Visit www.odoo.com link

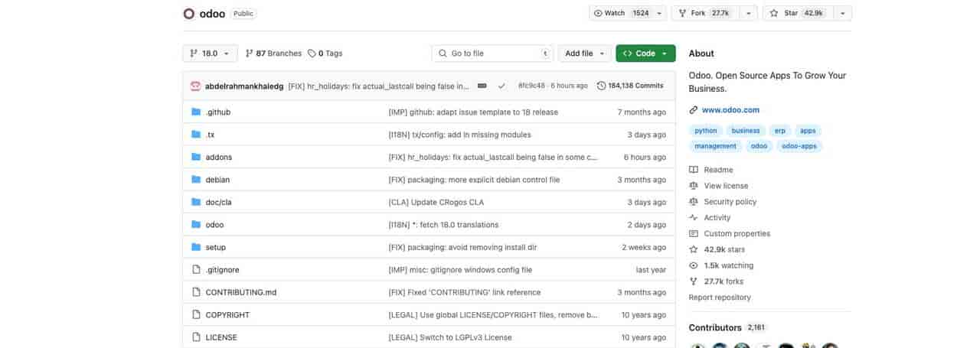point(730,110)
